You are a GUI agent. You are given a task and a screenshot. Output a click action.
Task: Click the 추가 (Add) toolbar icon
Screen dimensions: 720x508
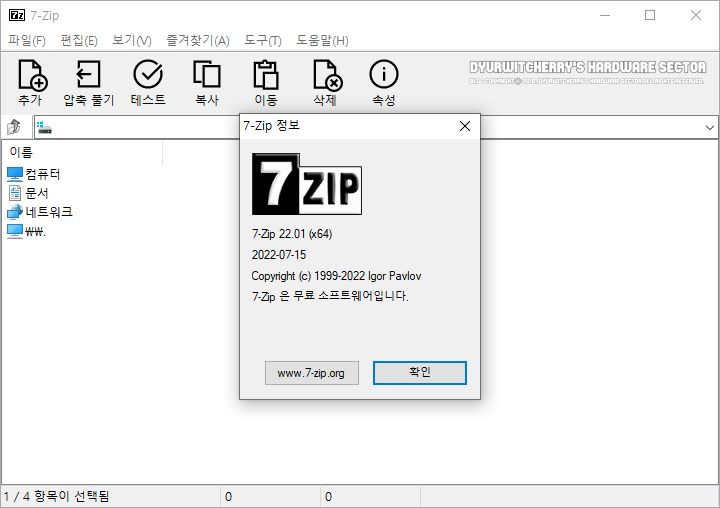click(33, 74)
